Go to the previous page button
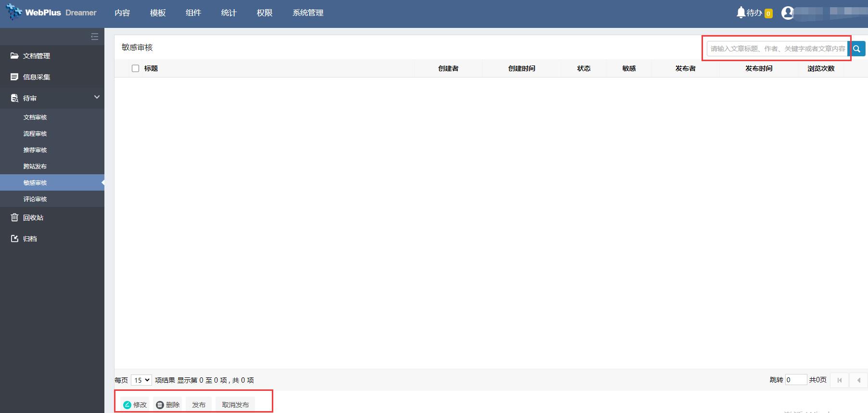This screenshot has width=868, height=413. pos(858,380)
